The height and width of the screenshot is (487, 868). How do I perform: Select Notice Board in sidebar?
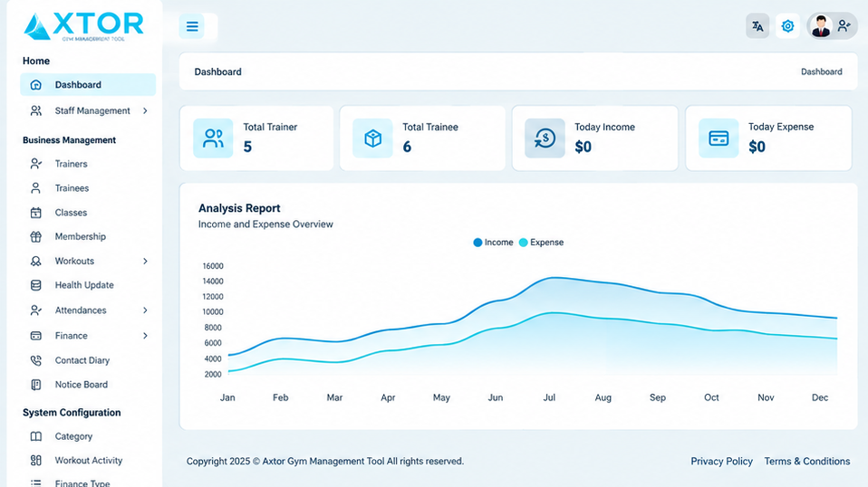[x=82, y=385]
